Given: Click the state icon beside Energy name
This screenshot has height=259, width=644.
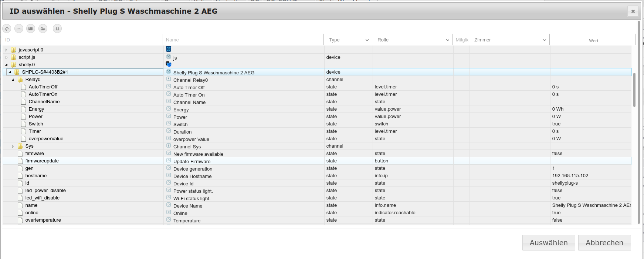Looking at the screenshot, I should tap(169, 109).
